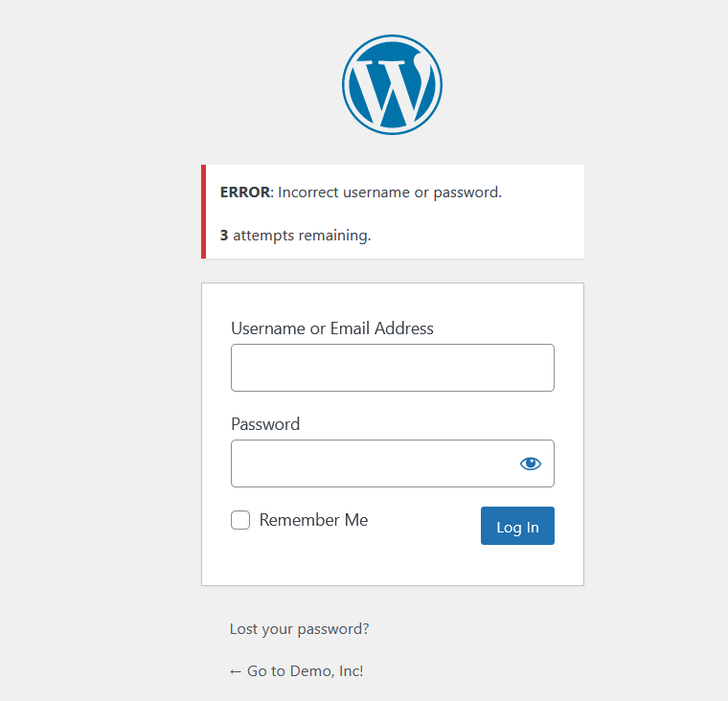This screenshot has height=701, width=728.
Task: Click the red bar on the error notice
Action: (x=203, y=212)
